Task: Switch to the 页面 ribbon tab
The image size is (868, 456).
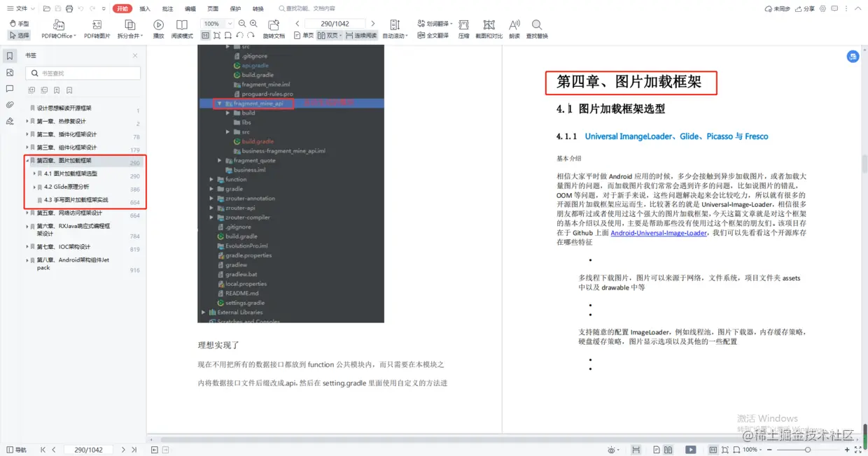Action: (x=213, y=8)
